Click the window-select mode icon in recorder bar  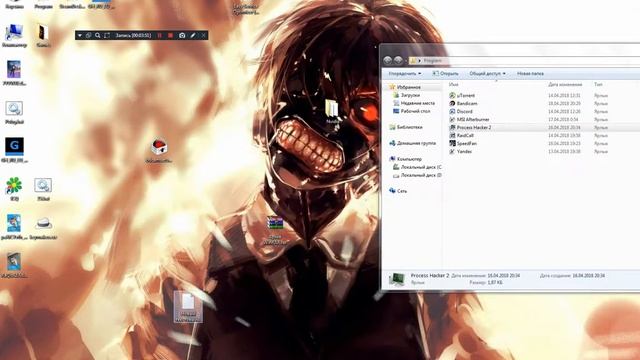[89, 36]
